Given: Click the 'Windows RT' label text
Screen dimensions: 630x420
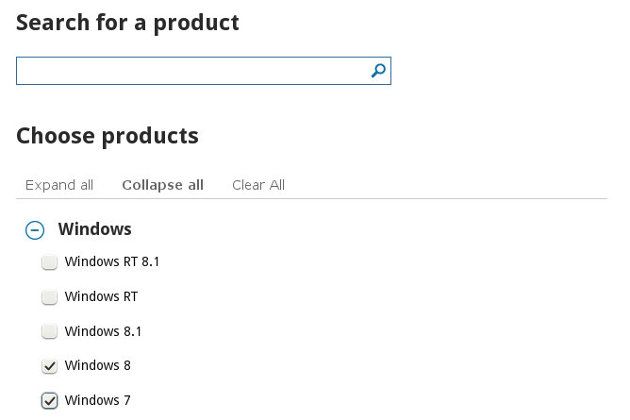Looking at the screenshot, I should [101, 297].
